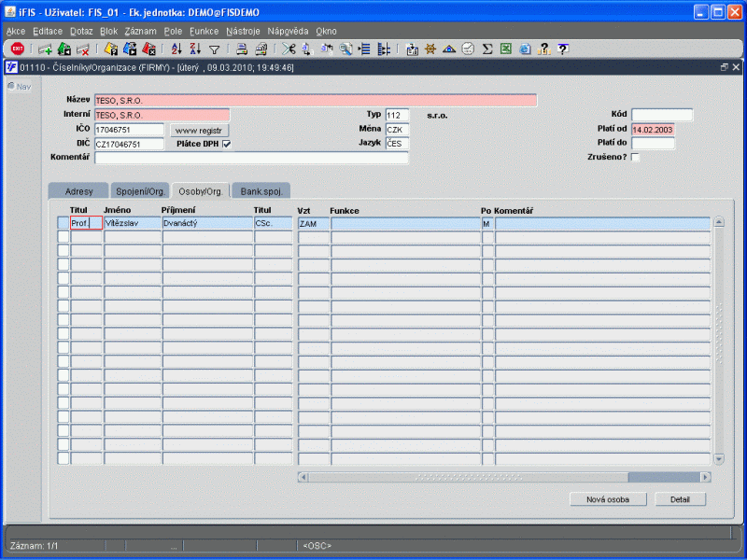The width and height of the screenshot is (747, 560).
Task: Click the horizontal scrollbar thumb in persons table
Action: coord(469,477)
